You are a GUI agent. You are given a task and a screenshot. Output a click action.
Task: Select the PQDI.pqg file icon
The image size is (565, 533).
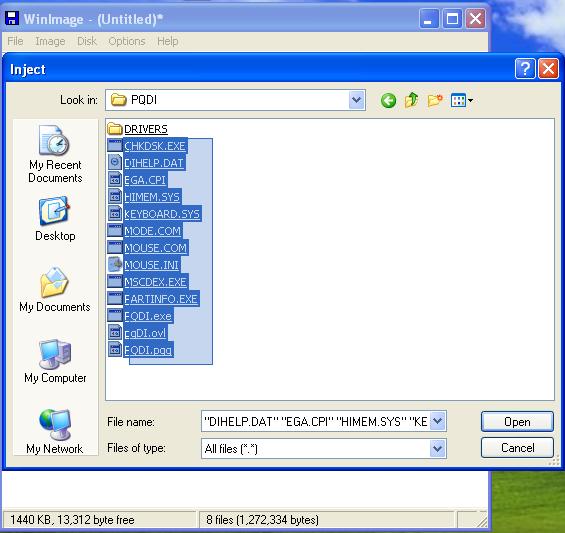pyautogui.click(x=115, y=350)
